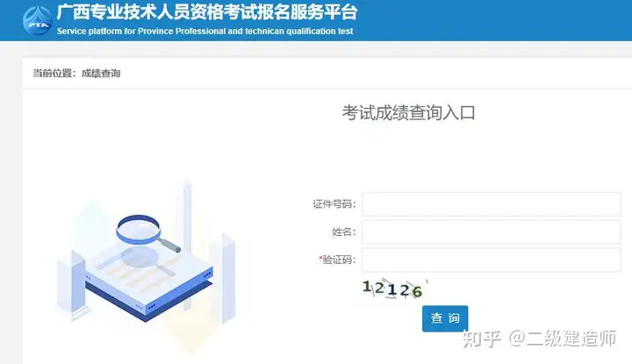The height and width of the screenshot is (364, 632).
Task: Click the 证件号码 label
Action: (334, 204)
